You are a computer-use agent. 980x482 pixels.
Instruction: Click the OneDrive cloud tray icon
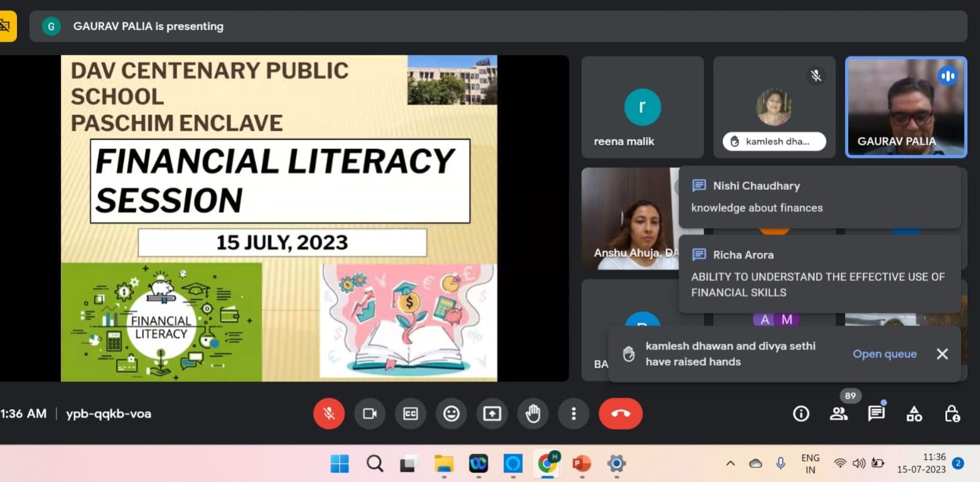tap(755, 463)
